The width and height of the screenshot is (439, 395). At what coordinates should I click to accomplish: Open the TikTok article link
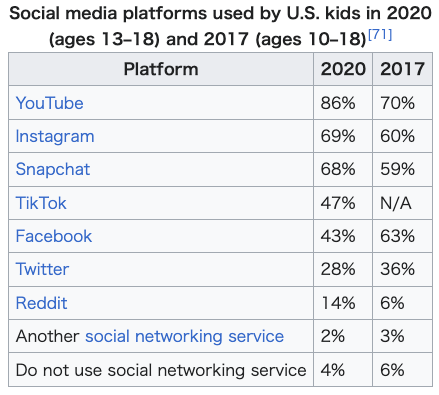tap(41, 203)
